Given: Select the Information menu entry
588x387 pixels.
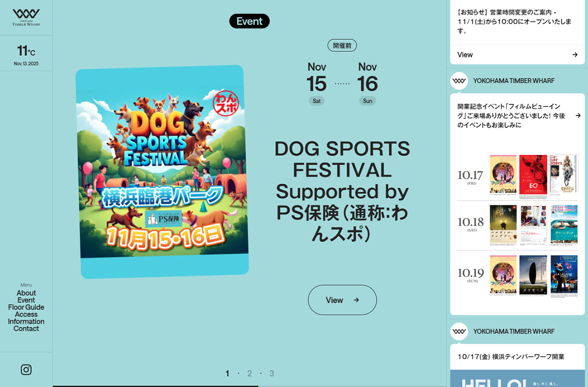Looking at the screenshot, I should pyautogui.click(x=26, y=321).
